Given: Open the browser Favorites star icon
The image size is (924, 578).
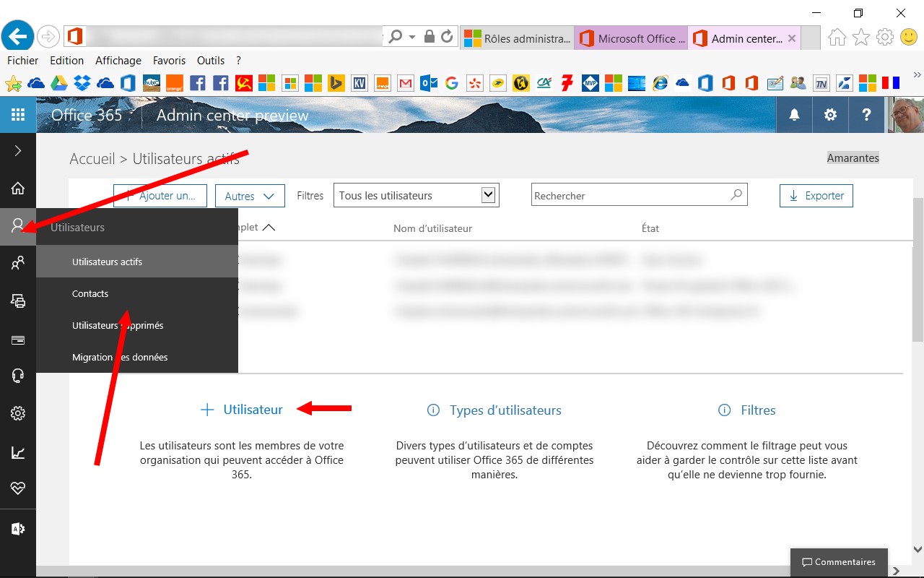Looking at the screenshot, I should tap(861, 37).
